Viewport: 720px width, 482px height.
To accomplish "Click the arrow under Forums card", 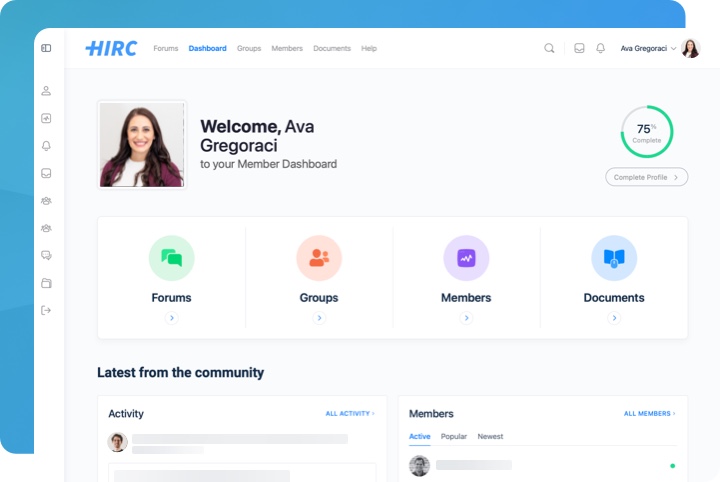I will (172, 318).
